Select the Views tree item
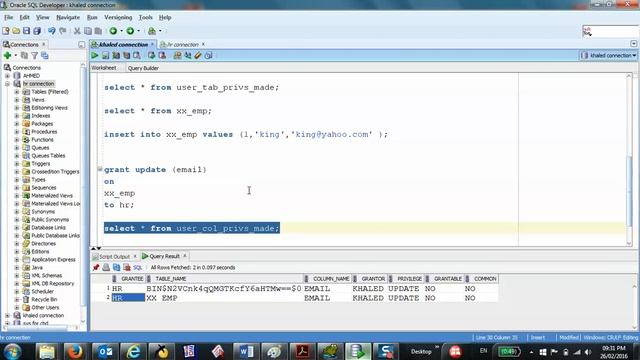This screenshot has height=360, width=640. point(38,100)
